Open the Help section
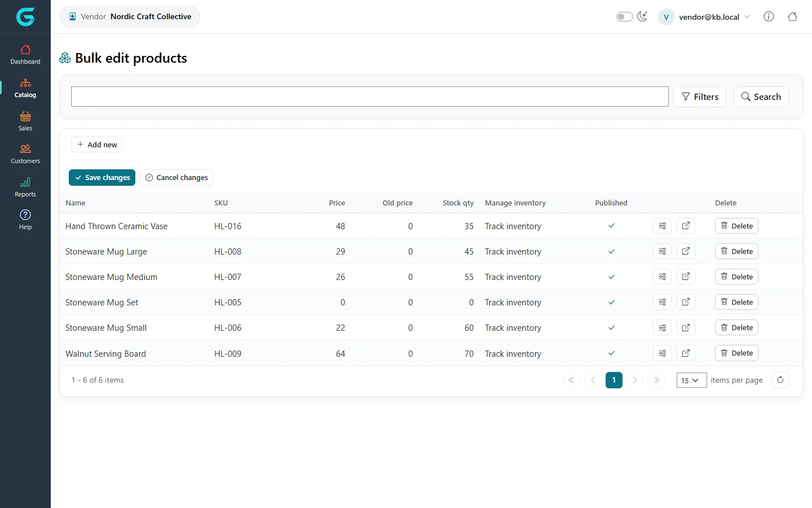812x508 pixels. [x=25, y=220]
